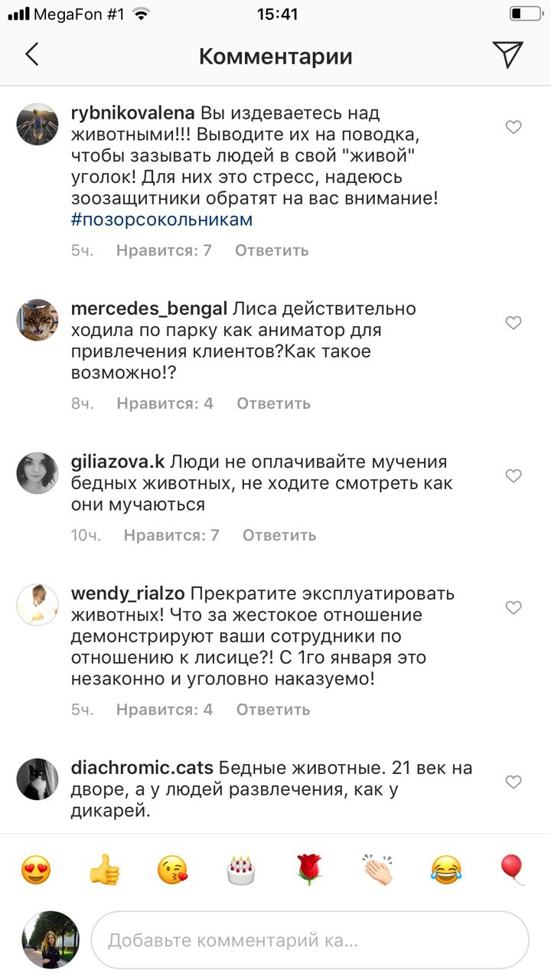551x980 pixels.
Task: Tap the heart-eyes emoji reaction
Action: click(36, 870)
